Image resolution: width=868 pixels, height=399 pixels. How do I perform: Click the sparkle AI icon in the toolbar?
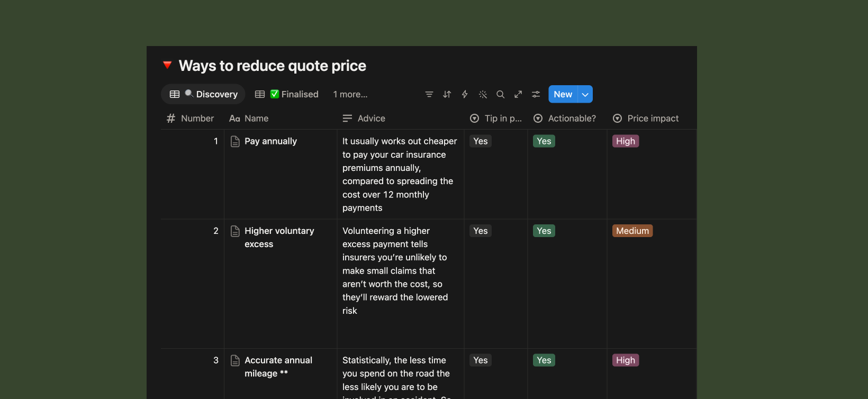click(x=483, y=94)
